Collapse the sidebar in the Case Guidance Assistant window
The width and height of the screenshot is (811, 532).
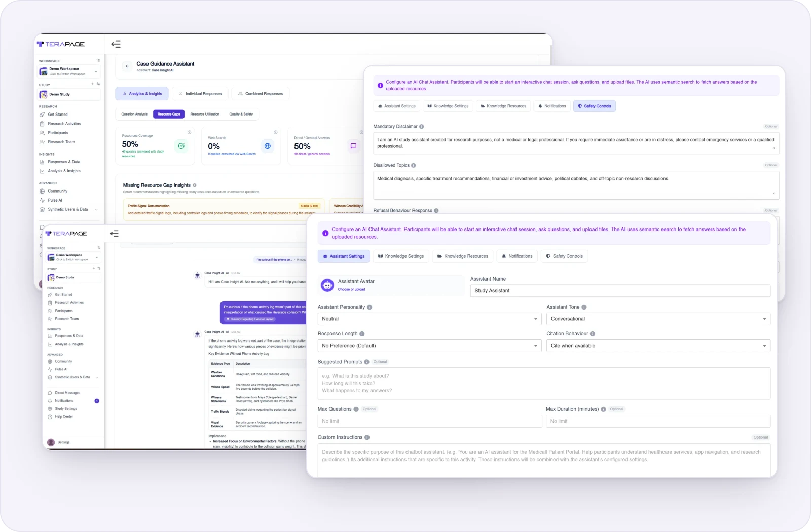pos(116,44)
